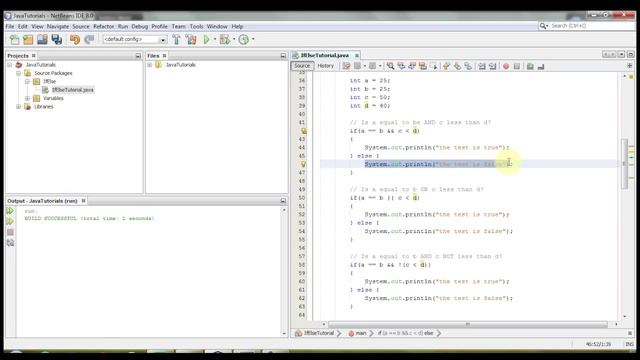This screenshot has height=360, width=640.
Task: Open the Profile Project dropdown arrow
Action: [x=253, y=39]
